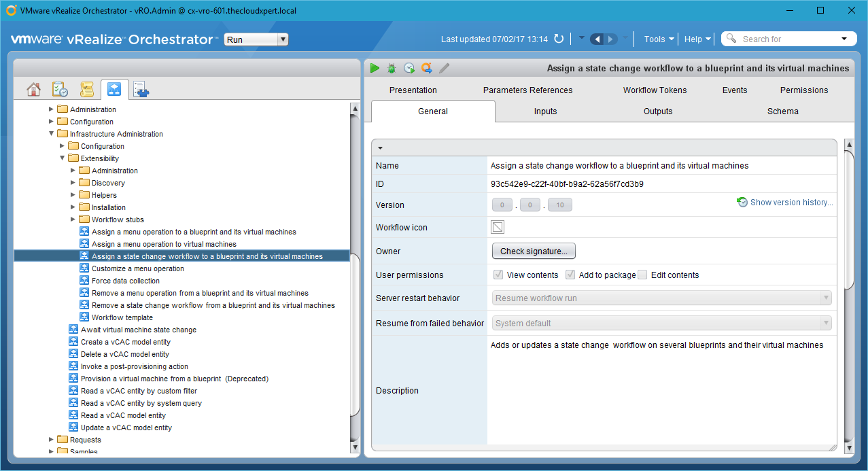
Task: Toggle the View contents checkbox
Action: [x=498, y=275]
